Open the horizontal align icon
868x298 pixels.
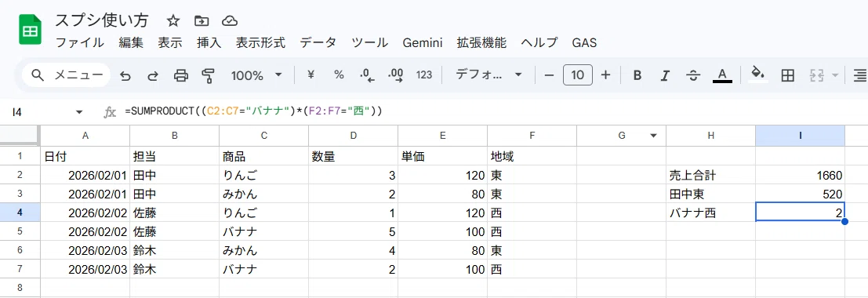[859, 75]
